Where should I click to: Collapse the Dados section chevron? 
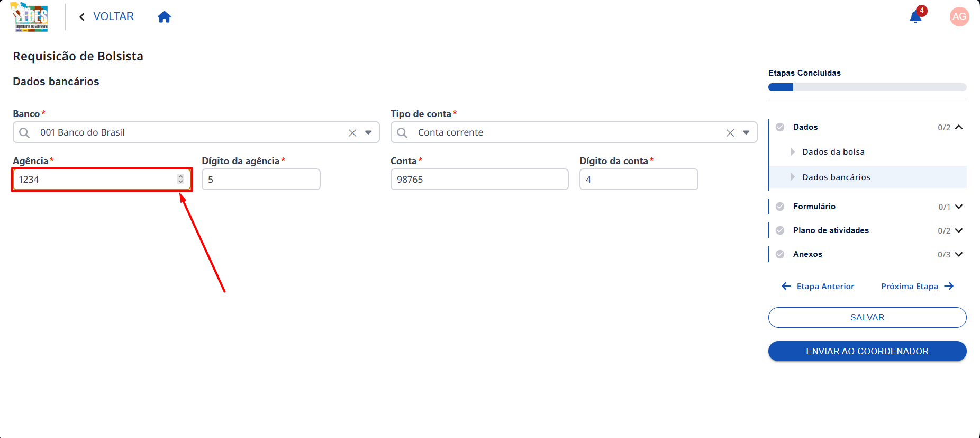coord(959,127)
